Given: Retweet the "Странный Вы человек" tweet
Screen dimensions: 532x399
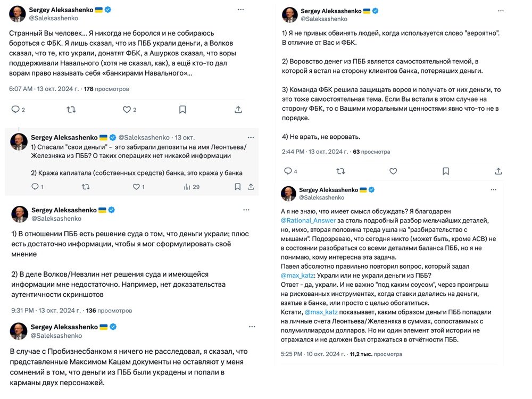Looking at the screenshot, I should pos(71,110).
